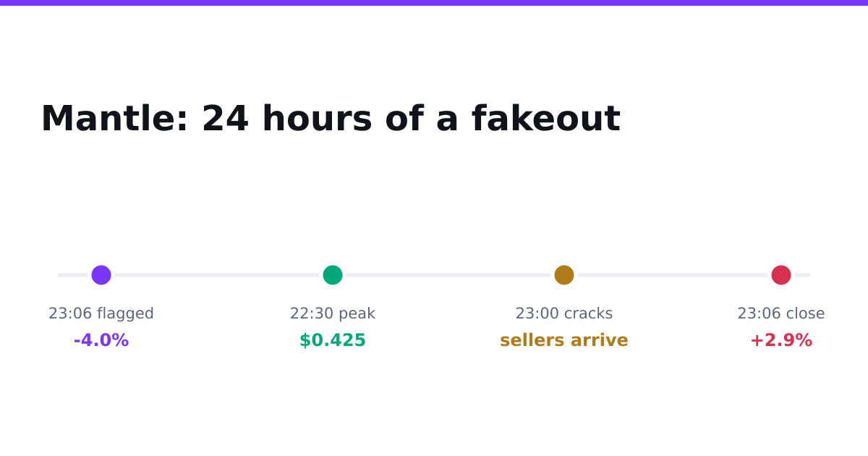Select the '23:06 flagged' label

click(101, 314)
